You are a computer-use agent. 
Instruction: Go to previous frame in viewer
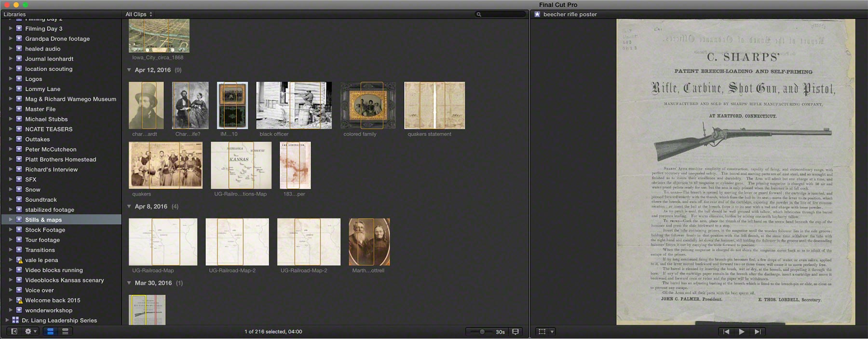726,332
